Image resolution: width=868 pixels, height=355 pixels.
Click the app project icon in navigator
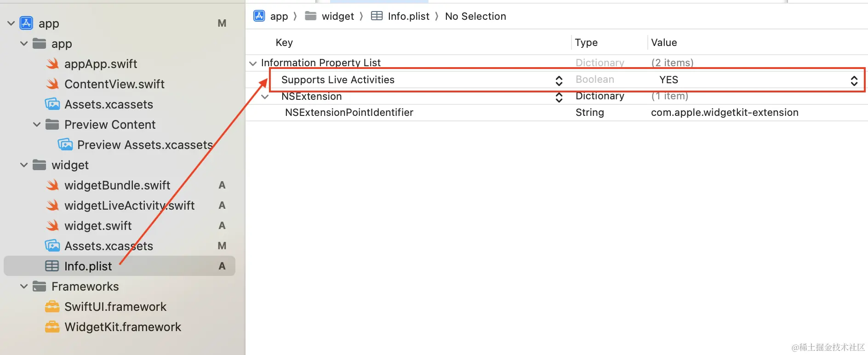tap(26, 23)
